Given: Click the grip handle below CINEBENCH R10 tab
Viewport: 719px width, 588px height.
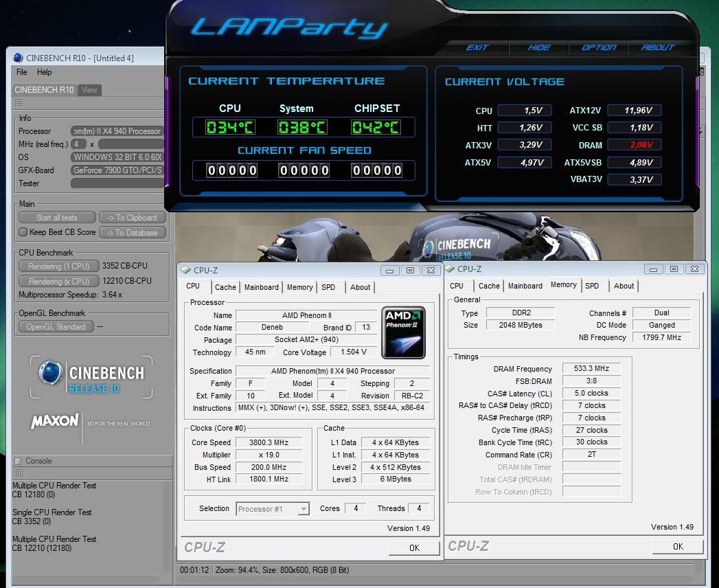Looking at the screenshot, I should [19, 103].
